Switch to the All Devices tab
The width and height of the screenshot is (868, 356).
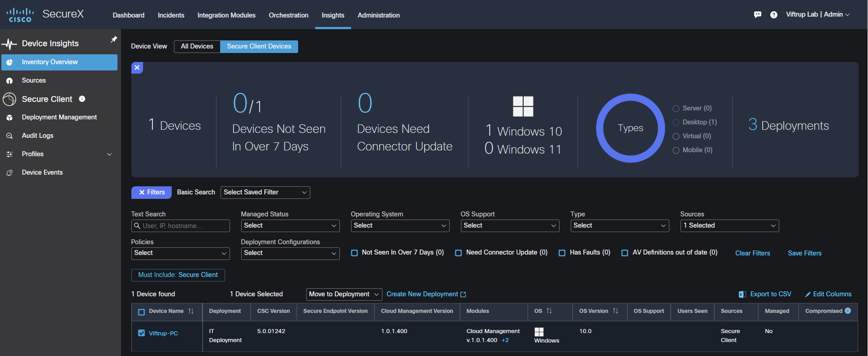(x=197, y=46)
